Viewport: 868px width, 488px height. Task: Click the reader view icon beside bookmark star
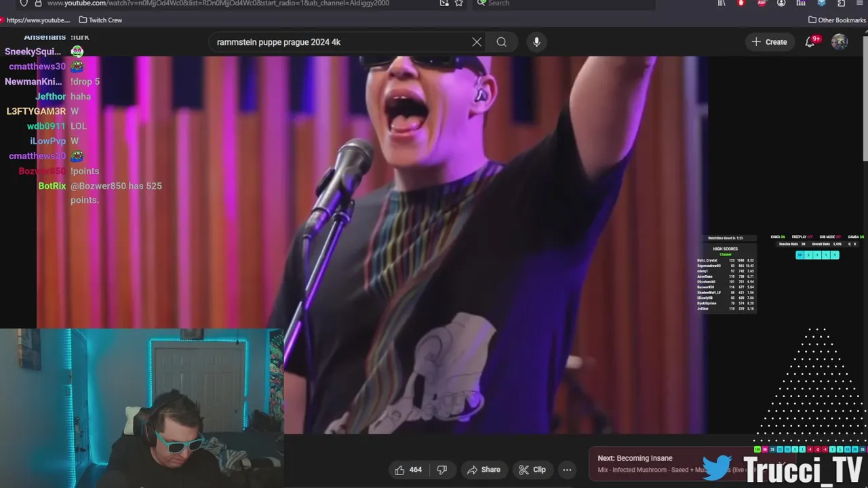pyautogui.click(x=444, y=3)
